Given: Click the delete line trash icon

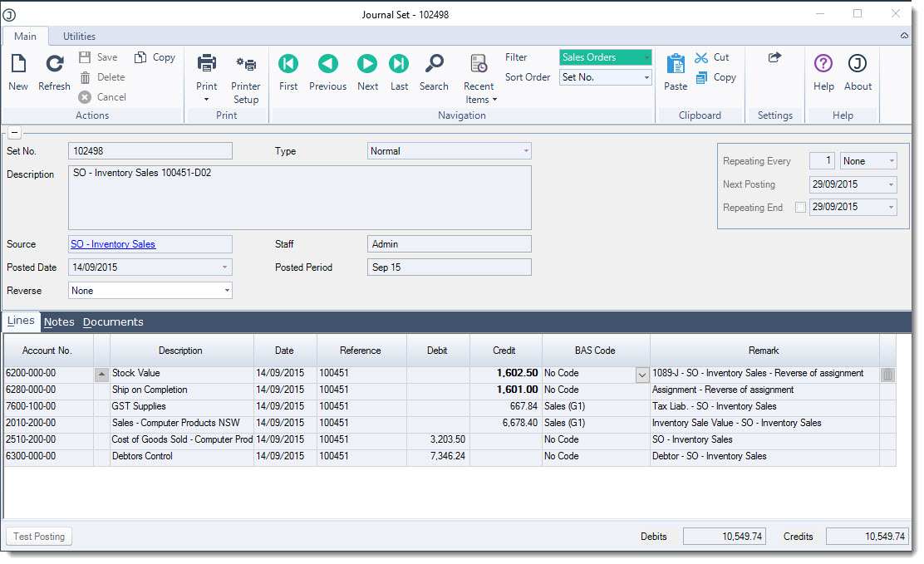Looking at the screenshot, I should pos(887,375).
